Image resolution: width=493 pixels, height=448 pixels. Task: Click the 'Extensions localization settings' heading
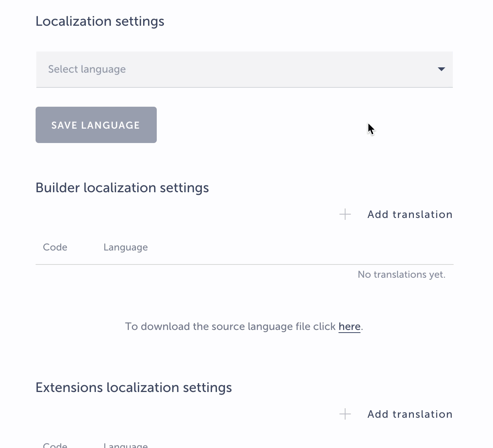tap(134, 387)
